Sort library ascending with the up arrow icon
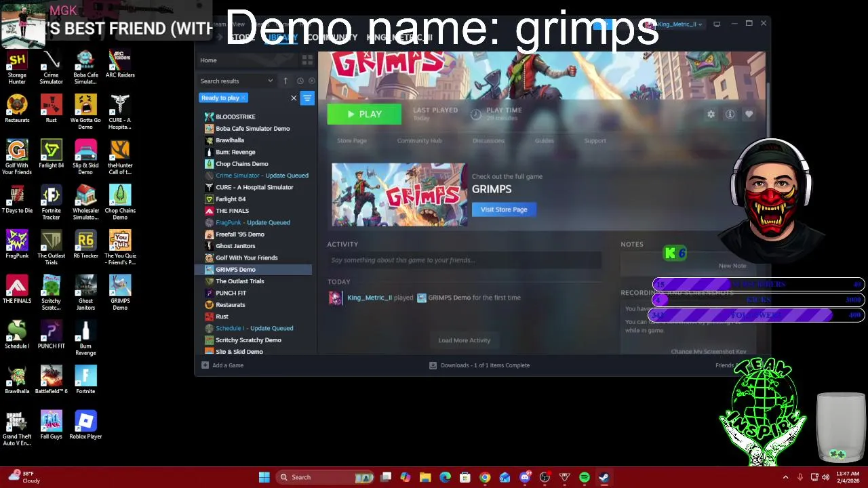The height and width of the screenshot is (488, 868). click(x=285, y=81)
